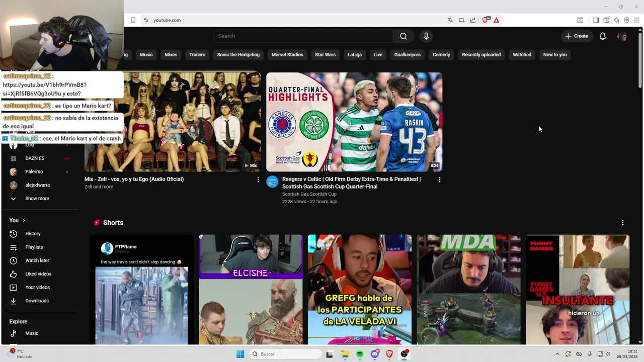The height and width of the screenshot is (362, 644).
Task: Select the Mixes filter chip
Action: click(x=171, y=55)
